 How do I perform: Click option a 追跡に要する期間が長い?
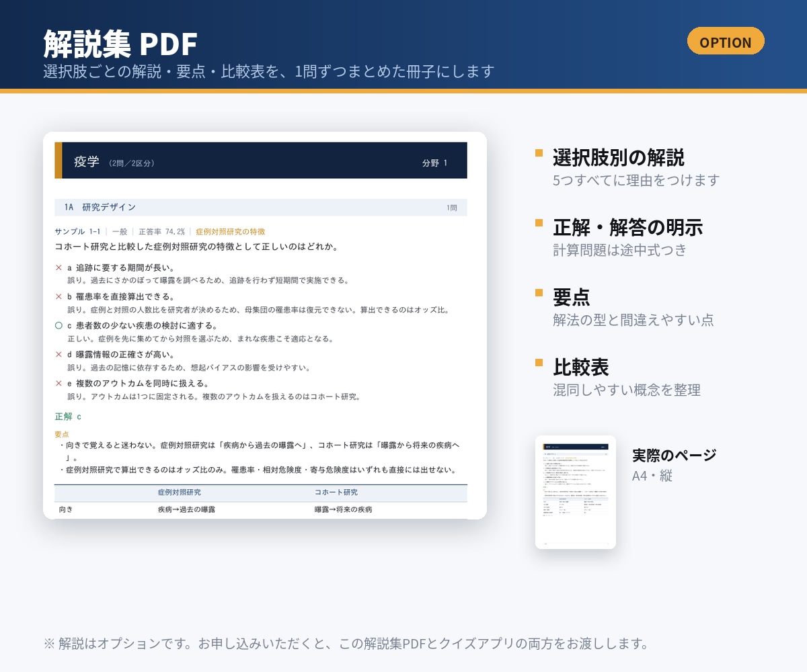click(121, 267)
